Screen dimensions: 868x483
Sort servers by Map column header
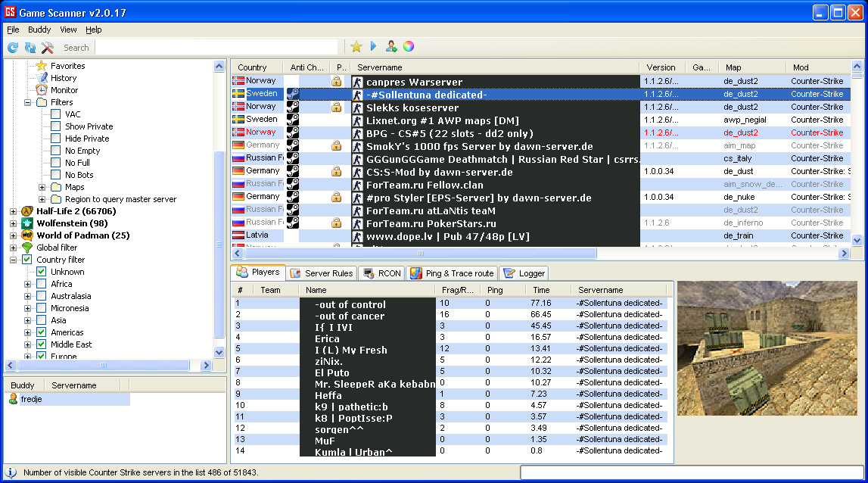pyautogui.click(x=751, y=67)
